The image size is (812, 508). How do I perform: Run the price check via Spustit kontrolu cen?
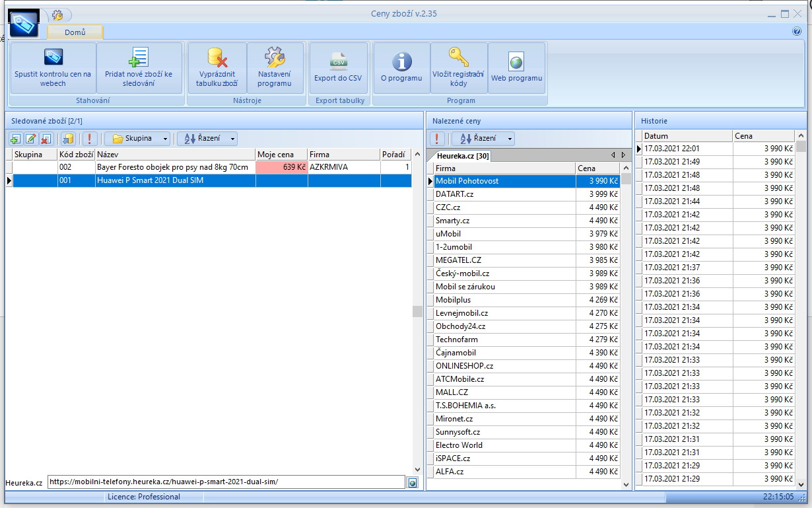pyautogui.click(x=53, y=68)
